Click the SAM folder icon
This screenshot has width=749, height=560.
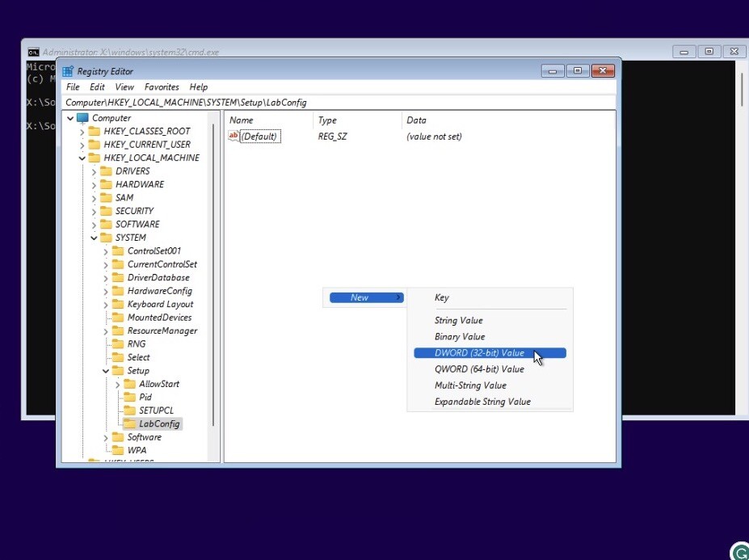click(x=106, y=198)
